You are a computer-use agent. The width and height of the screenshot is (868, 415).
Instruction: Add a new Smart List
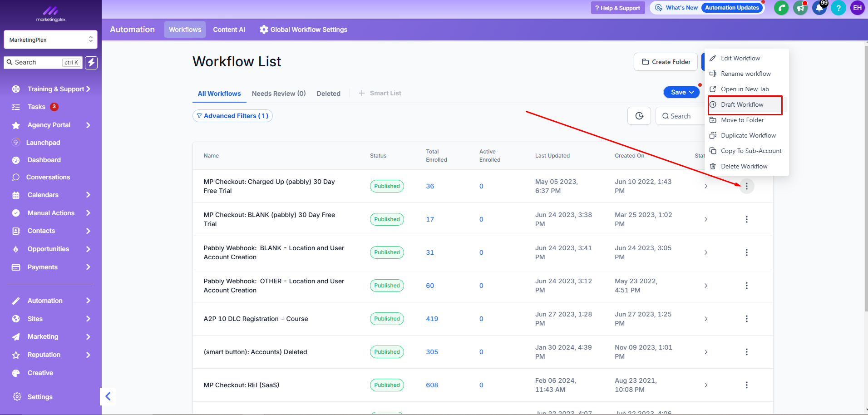pos(380,93)
